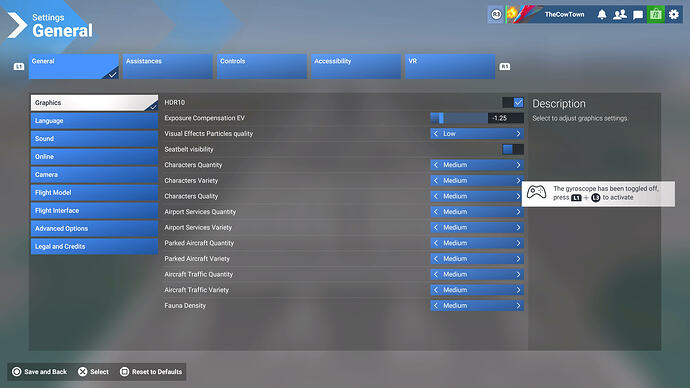The width and height of the screenshot is (690, 388).
Task: Click the icon for Reset to Defaults
Action: [125, 372]
